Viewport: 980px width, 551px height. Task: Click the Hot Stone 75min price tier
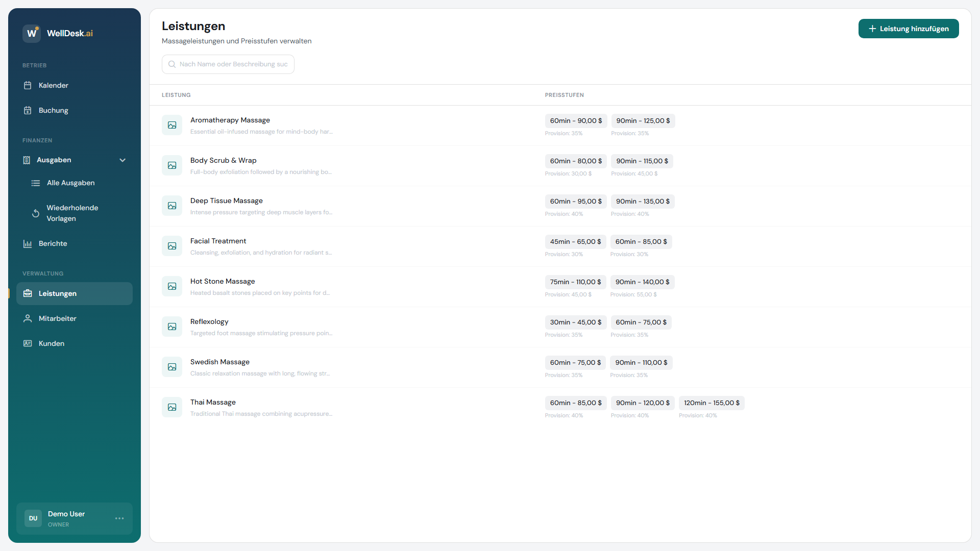[575, 282]
